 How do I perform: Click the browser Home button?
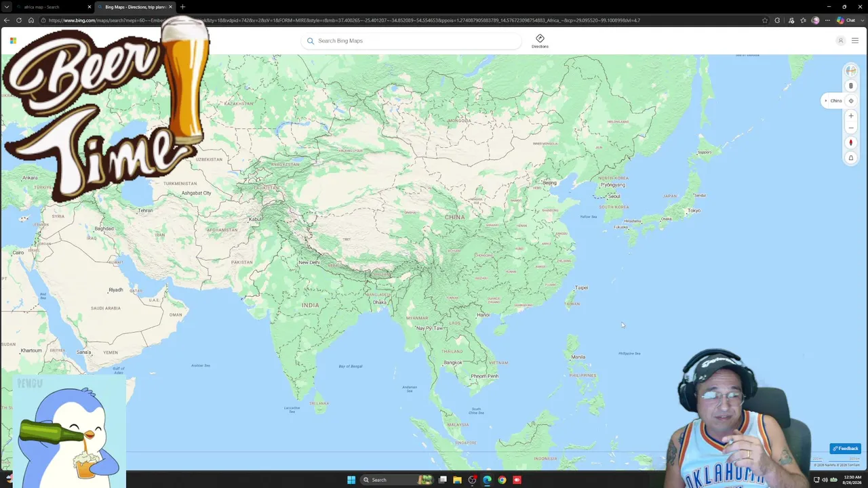(x=31, y=20)
